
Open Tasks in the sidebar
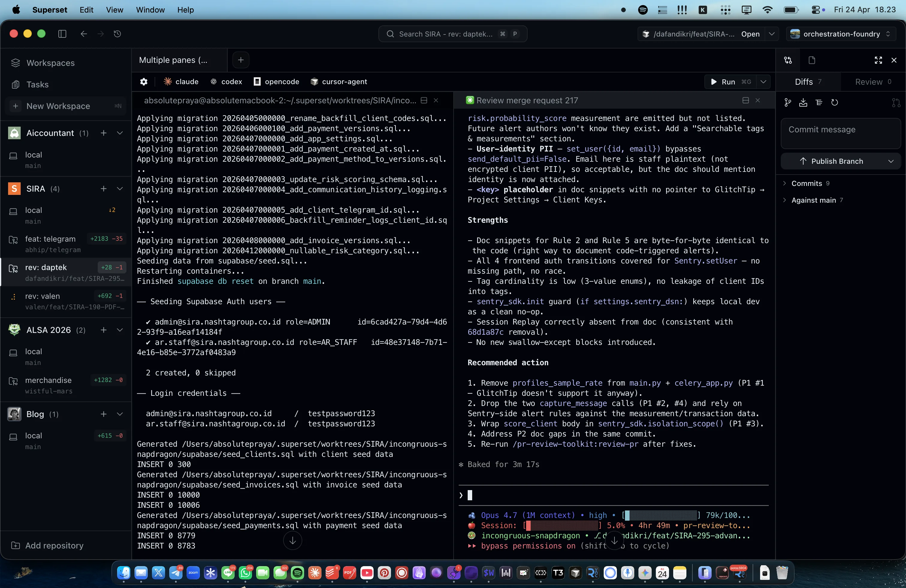[x=37, y=84]
